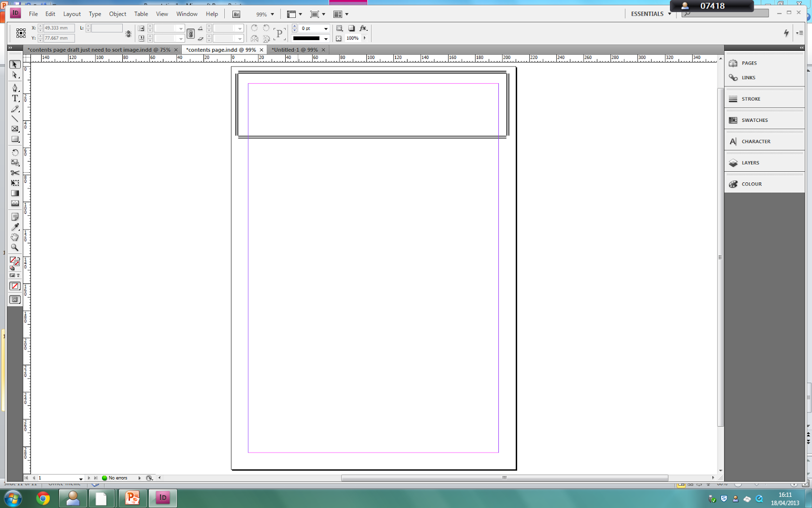
Task: Open the Screen Mode dropdown
Action: click(x=318, y=14)
